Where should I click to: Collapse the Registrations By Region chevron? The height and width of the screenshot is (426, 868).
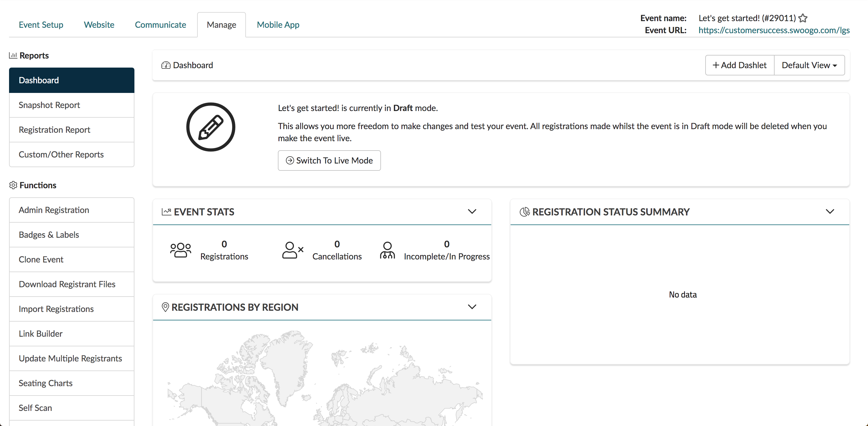pos(472,307)
